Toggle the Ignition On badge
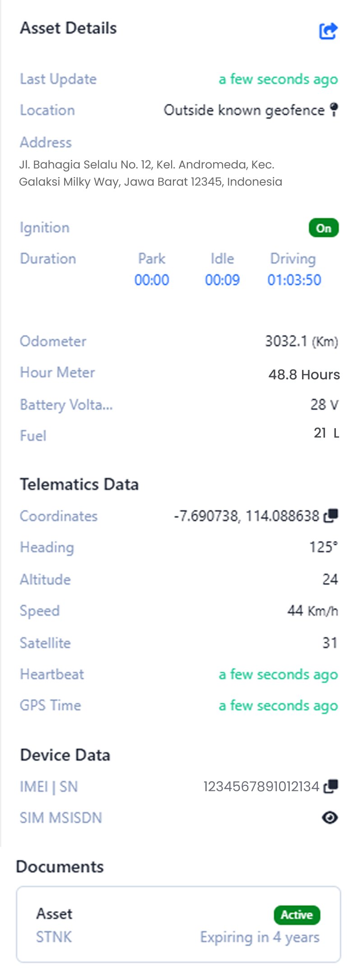Image resolution: width=358 pixels, height=980 pixels. point(323,228)
